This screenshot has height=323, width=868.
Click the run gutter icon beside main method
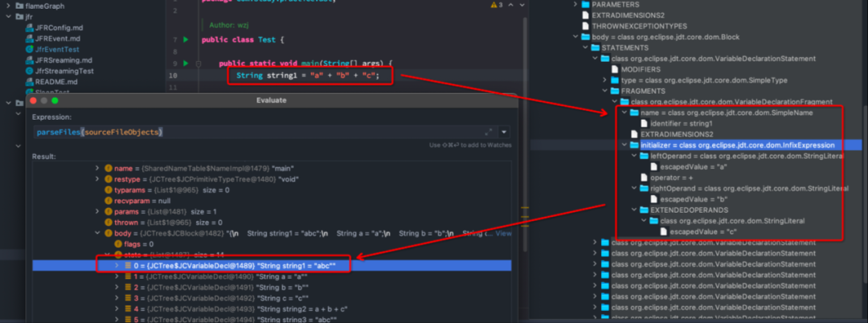pyautogui.click(x=186, y=63)
